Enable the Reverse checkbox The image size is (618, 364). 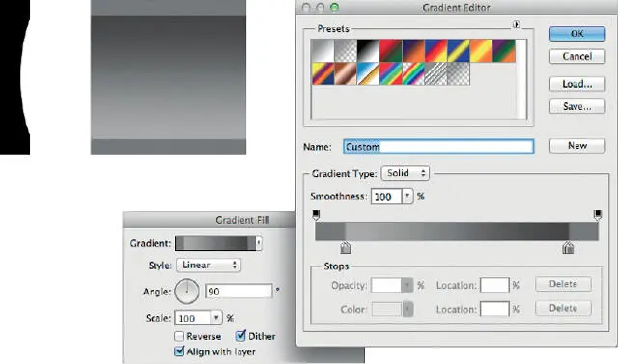[x=179, y=336]
